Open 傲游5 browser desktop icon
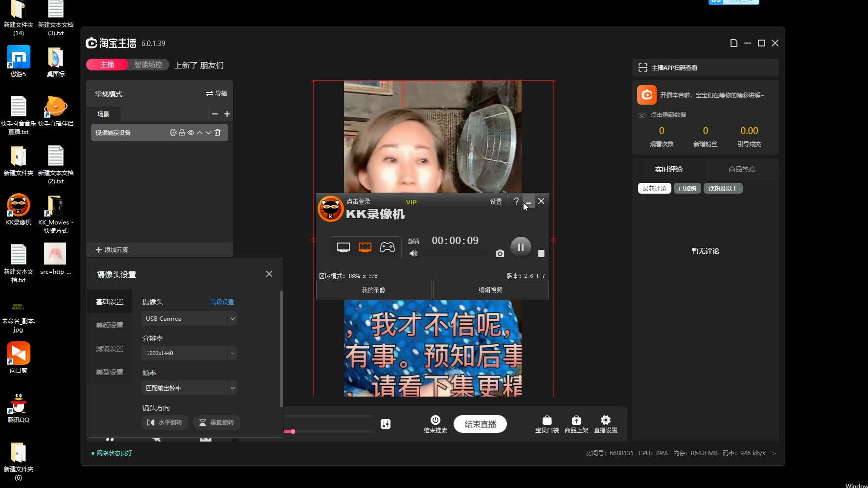Image resolution: width=868 pixels, height=488 pixels. (19, 62)
